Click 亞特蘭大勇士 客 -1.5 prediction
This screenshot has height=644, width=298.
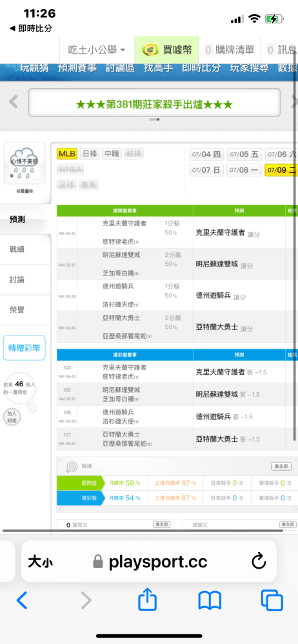pos(228,439)
